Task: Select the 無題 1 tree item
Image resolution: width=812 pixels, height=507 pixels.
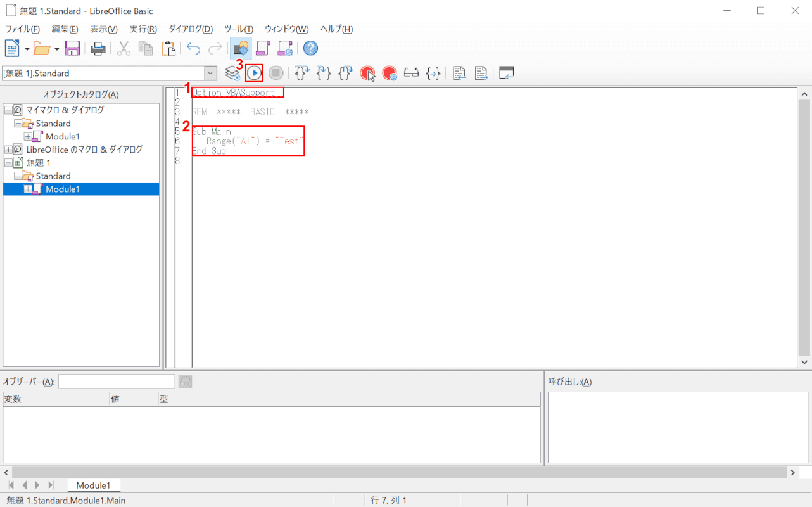Action: [x=38, y=163]
